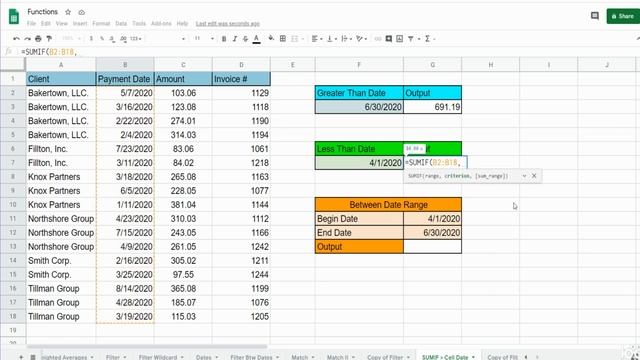
Task: Click the cloud save status icon
Action: (x=82, y=12)
